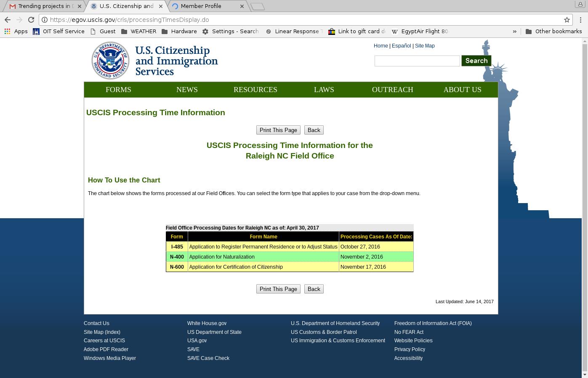Click the top Back button
Viewport: 588px width, 378px height.
click(314, 130)
